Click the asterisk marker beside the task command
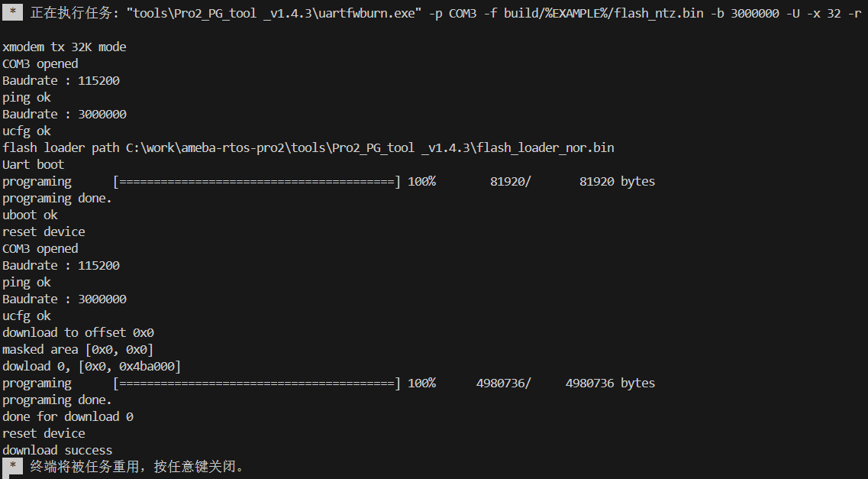 [x=13, y=12]
